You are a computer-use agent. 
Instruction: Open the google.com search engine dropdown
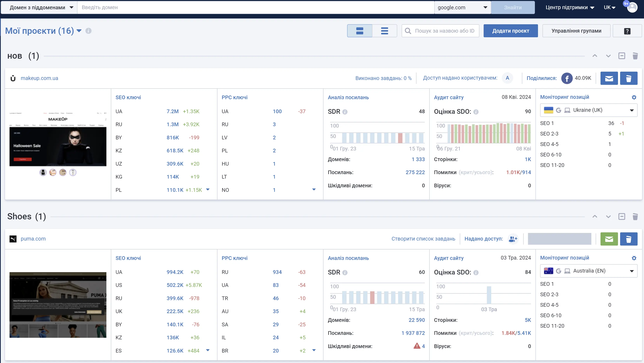coord(462,8)
